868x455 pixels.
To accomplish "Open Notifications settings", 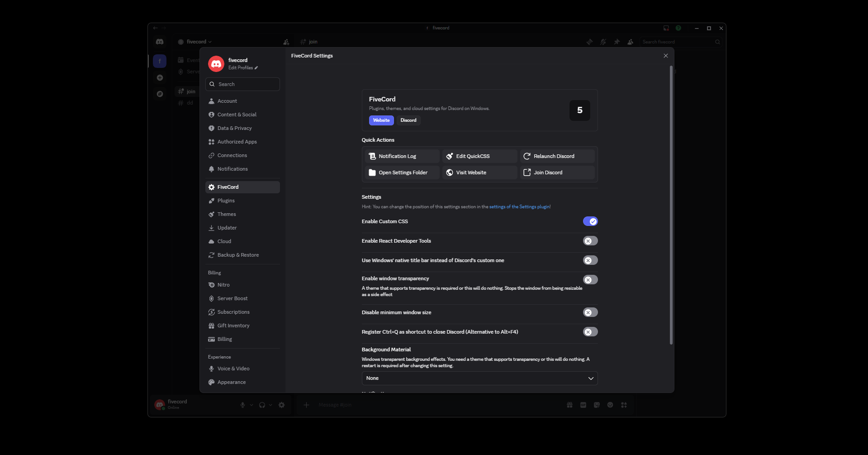I will (242, 169).
